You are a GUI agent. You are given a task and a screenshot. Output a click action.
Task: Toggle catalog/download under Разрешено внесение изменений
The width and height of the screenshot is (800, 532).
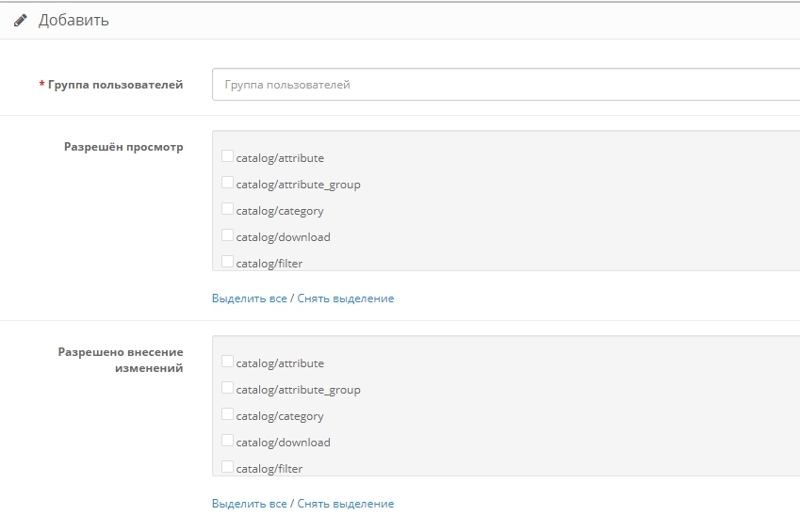pyautogui.click(x=227, y=441)
